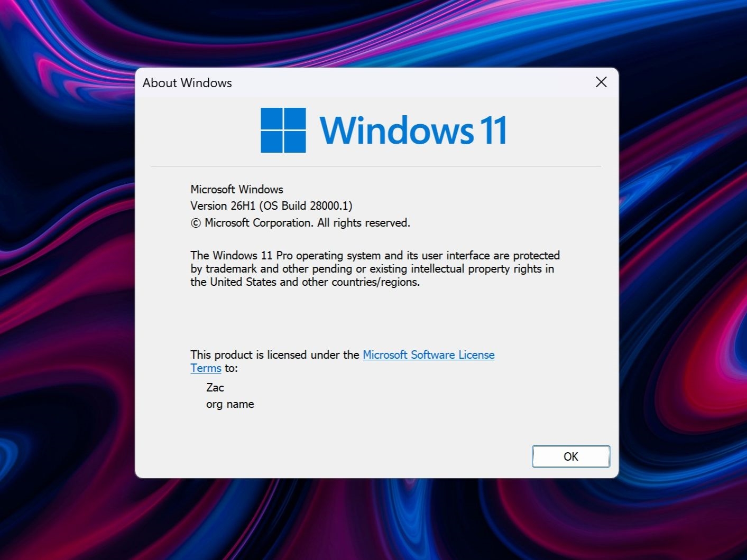Image resolution: width=747 pixels, height=560 pixels.
Task: Click the org name text
Action: click(x=230, y=404)
